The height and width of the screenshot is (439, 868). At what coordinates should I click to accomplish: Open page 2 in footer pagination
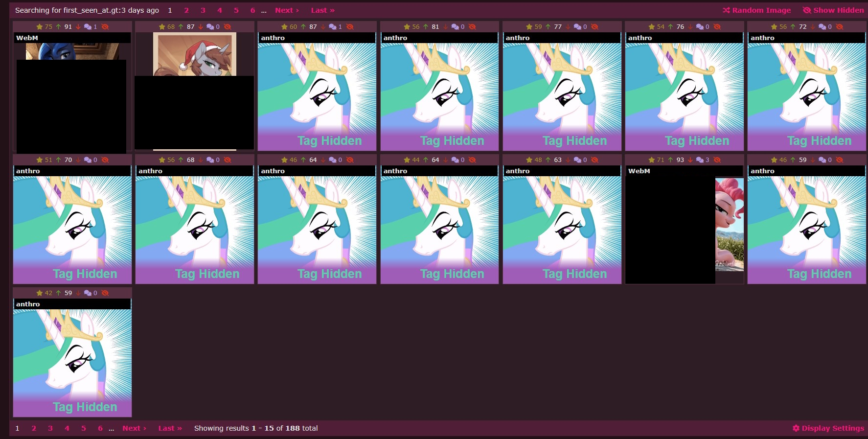click(x=34, y=428)
